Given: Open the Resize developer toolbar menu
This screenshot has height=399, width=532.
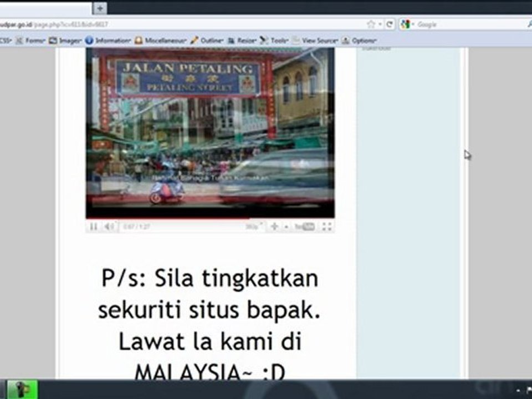Looking at the screenshot, I should (x=242, y=40).
